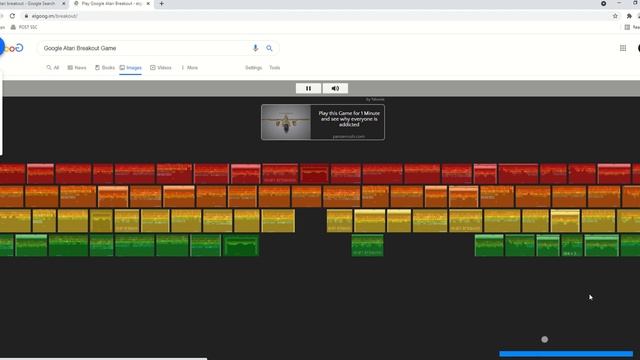Viewport: 640px width, 360px height.
Task: Select the News search tab
Action: pos(77,68)
